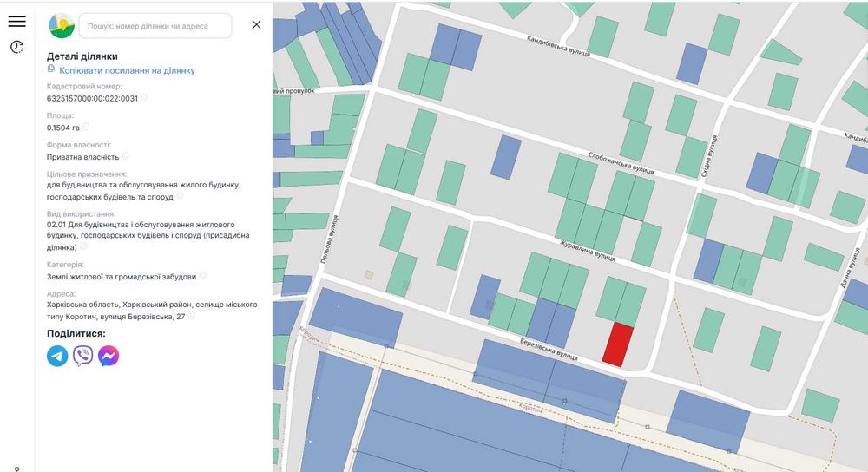Screen dimensions: 868x472
Task: Click the Поділитися heading
Action: pyautogui.click(x=76, y=333)
